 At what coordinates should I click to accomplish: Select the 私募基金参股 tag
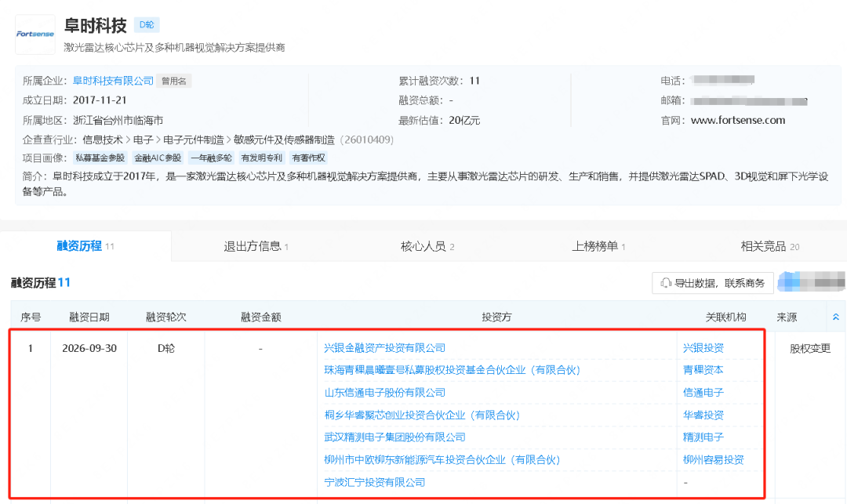[100, 158]
